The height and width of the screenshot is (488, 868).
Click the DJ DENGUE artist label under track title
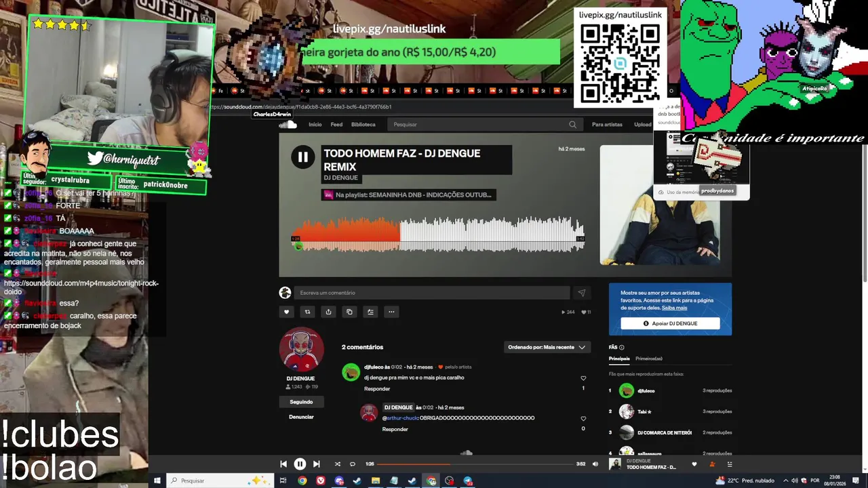[340, 178]
